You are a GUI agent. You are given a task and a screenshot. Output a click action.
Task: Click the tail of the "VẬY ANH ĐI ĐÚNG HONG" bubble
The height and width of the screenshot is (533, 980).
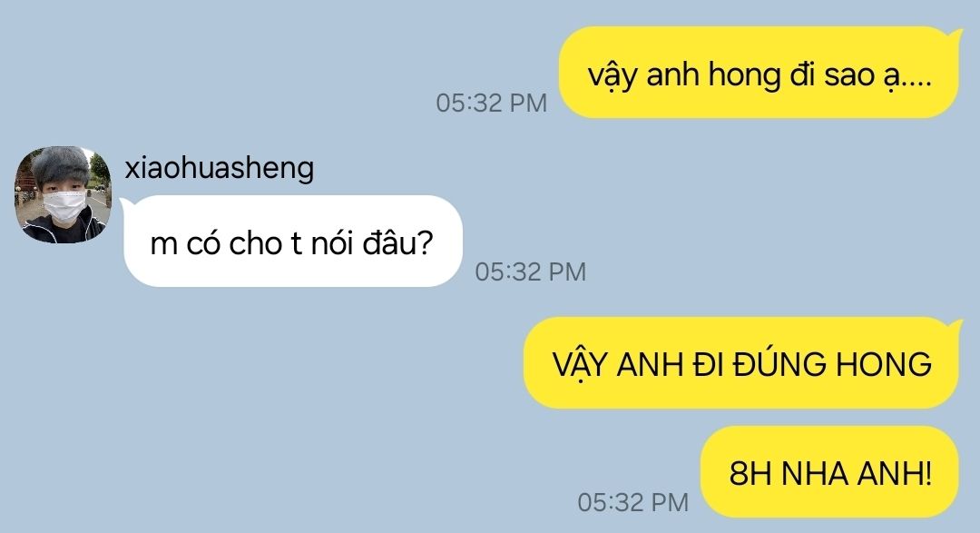[x=955, y=325]
